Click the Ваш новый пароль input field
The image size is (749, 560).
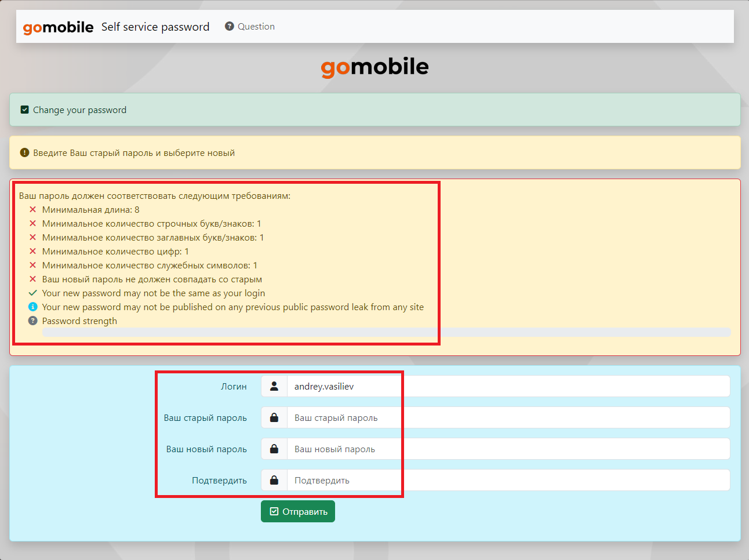pyautogui.click(x=508, y=449)
